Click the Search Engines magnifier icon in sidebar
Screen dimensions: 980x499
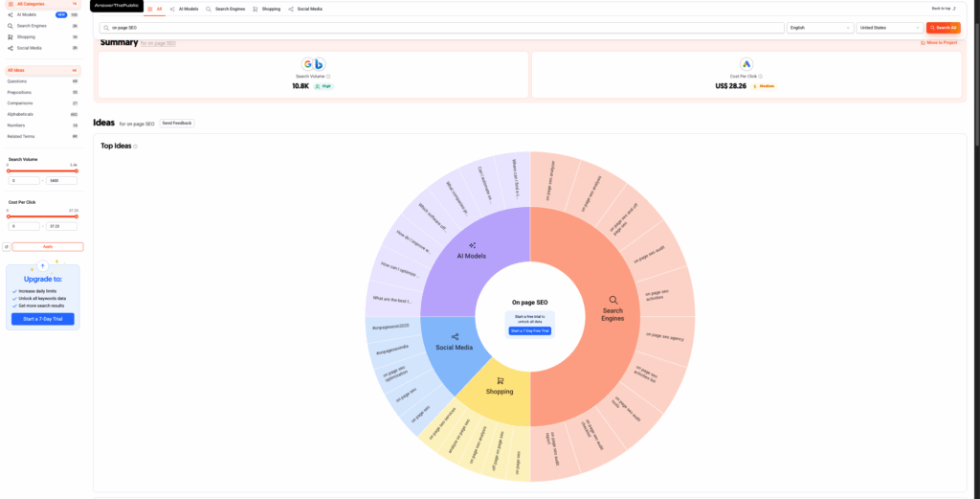tap(11, 26)
